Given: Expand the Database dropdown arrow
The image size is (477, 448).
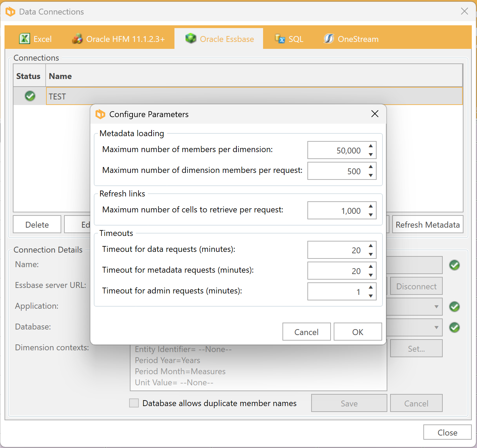Looking at the screenshot, I should tap(436, 327).
